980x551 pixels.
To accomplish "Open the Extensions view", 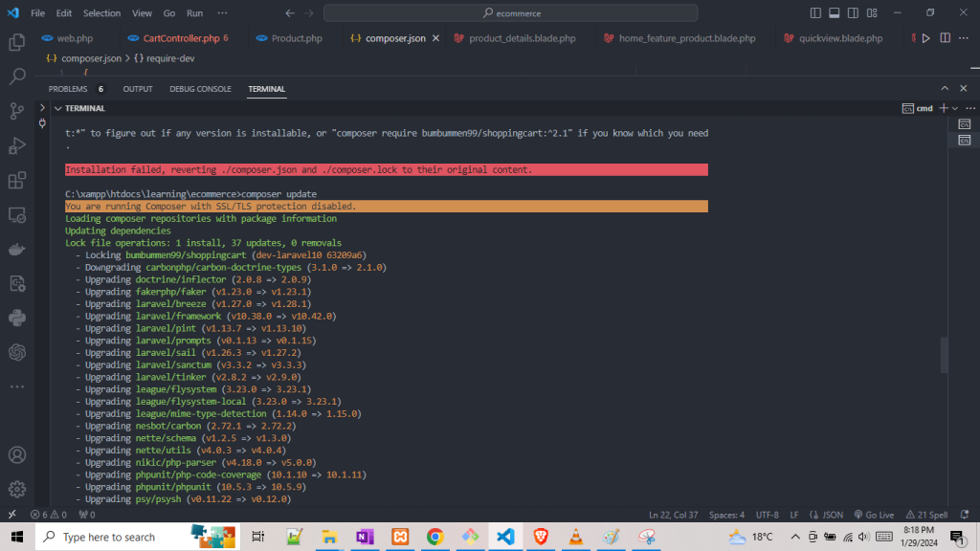I will pyautogui.click(x=17, y=181).
